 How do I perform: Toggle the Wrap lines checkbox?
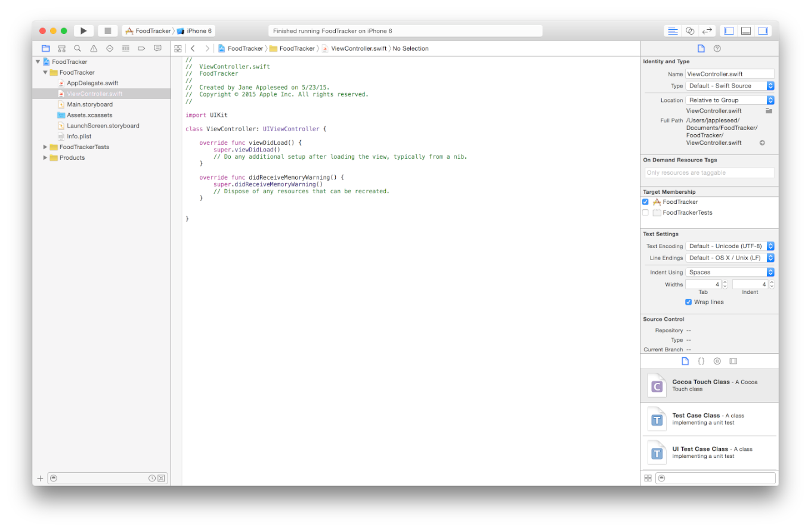[x=689, y=302]
